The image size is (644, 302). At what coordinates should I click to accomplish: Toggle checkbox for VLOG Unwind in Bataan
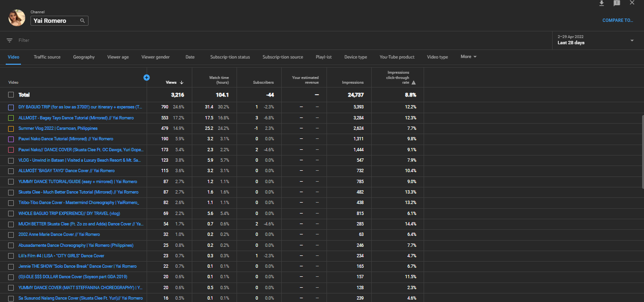(x=11, y=160)
